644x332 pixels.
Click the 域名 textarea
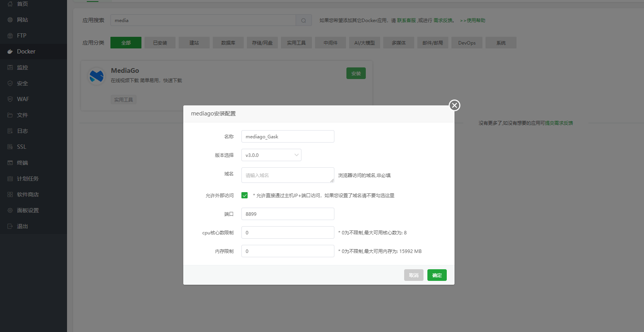tap(288, 175)
